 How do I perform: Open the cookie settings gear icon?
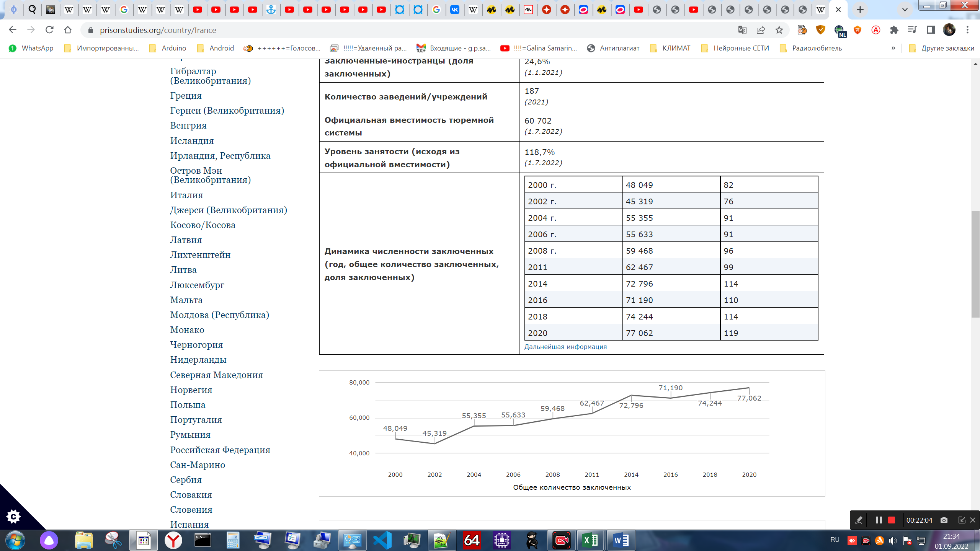click(x=13, y=517)
